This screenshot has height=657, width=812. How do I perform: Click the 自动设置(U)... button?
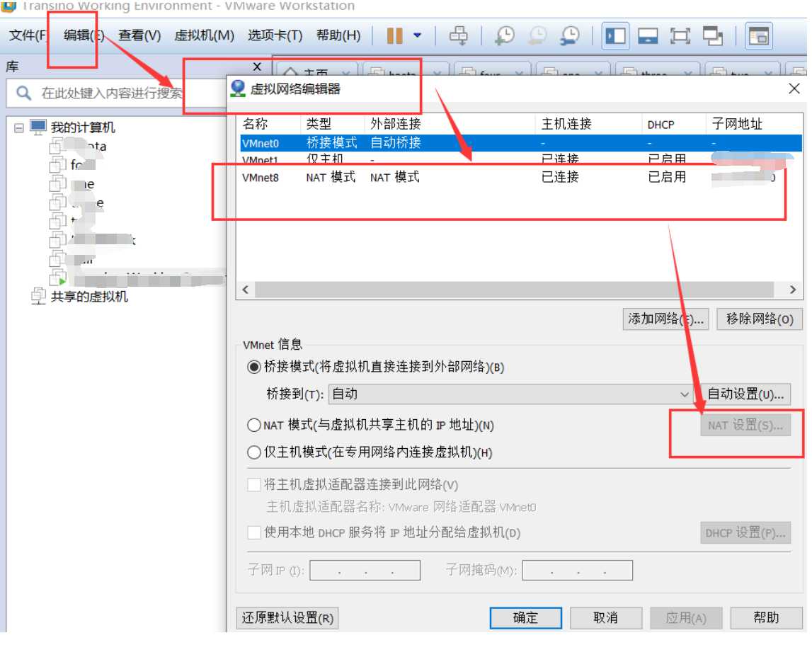click(745, 394)
